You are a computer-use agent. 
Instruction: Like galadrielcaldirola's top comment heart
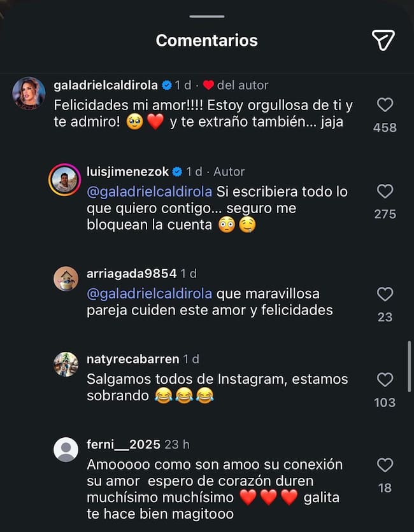coord(385,103)
